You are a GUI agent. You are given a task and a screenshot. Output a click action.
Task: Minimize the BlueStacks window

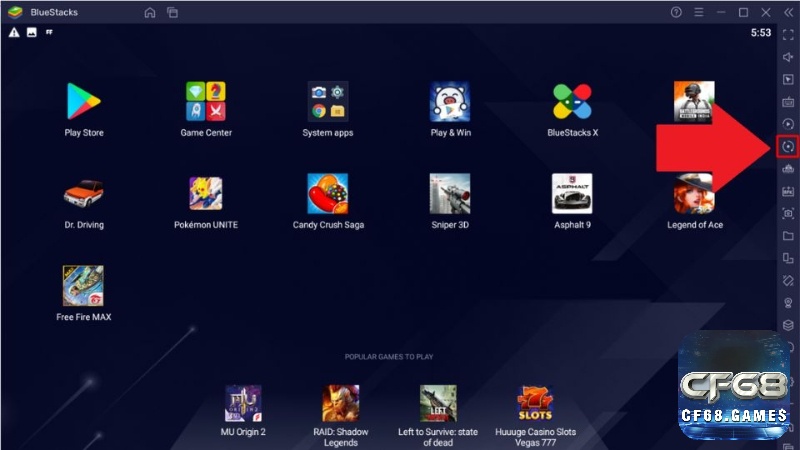pos(721,12)
